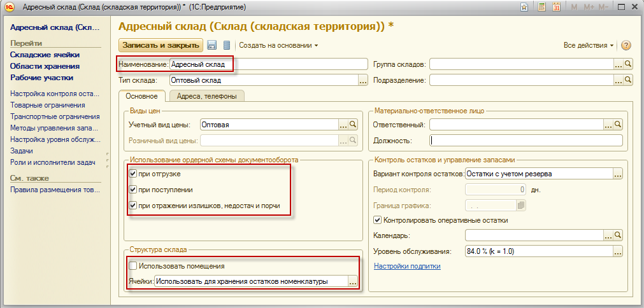Screen dimensions: 644x308
Task: Click magnifier icon next to Ответственный field
Action: [x=617, y=124]
